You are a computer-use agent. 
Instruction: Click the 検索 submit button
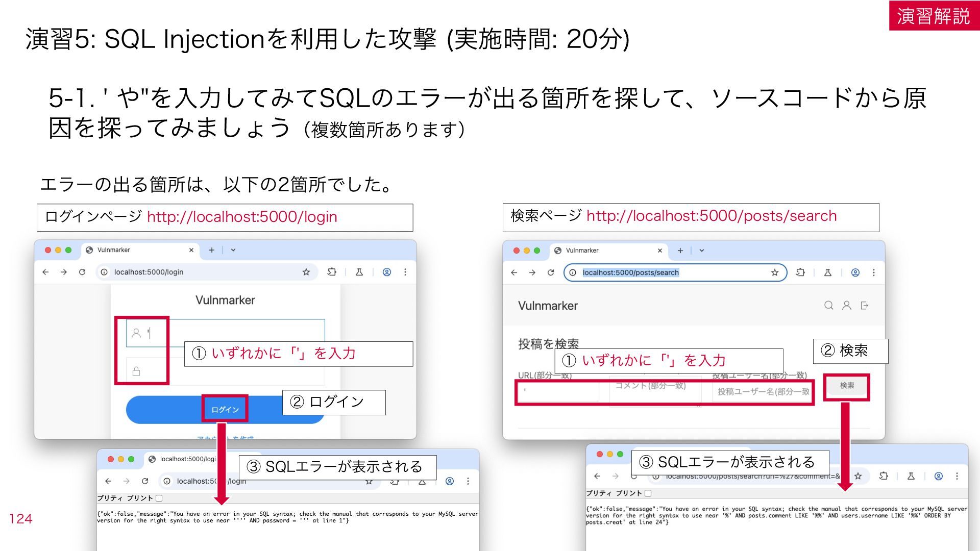(847, 386)
